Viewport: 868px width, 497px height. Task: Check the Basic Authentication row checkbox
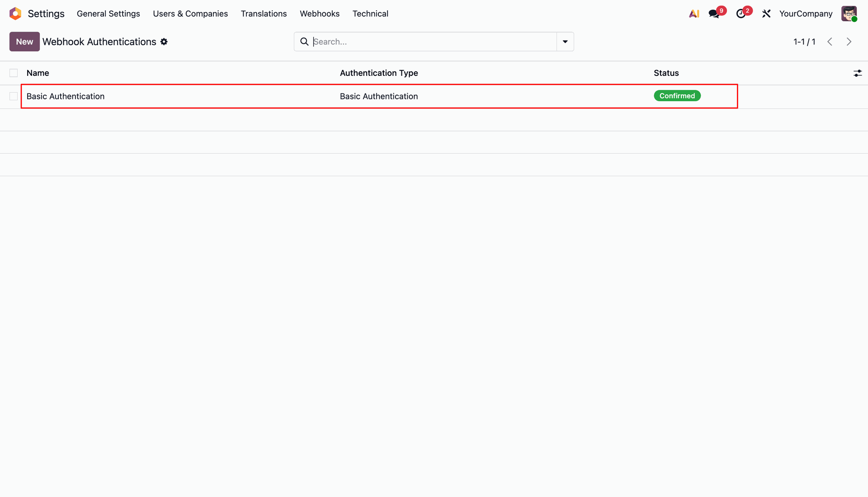pyautogui.click(x=14, y=96)
